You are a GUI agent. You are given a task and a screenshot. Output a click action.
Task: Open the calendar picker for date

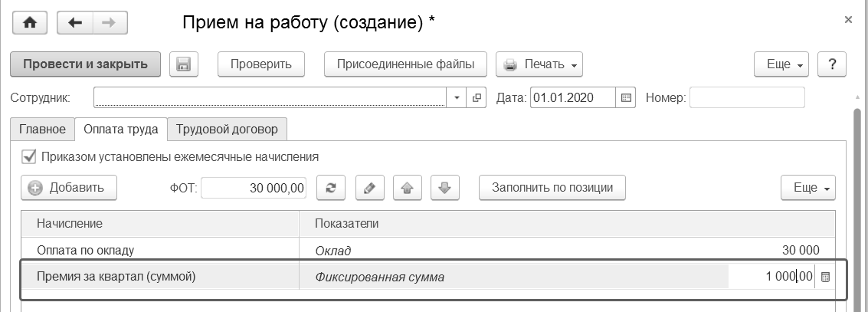coord(626,98)
